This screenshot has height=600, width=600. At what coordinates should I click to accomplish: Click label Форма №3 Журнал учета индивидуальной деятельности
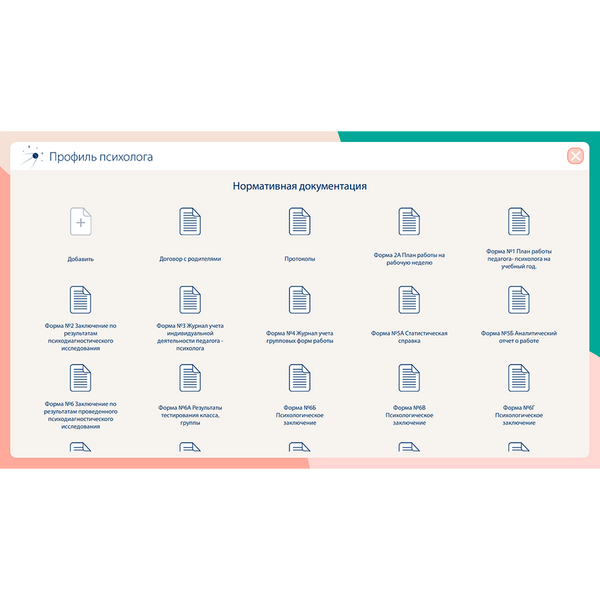[190, 337]
